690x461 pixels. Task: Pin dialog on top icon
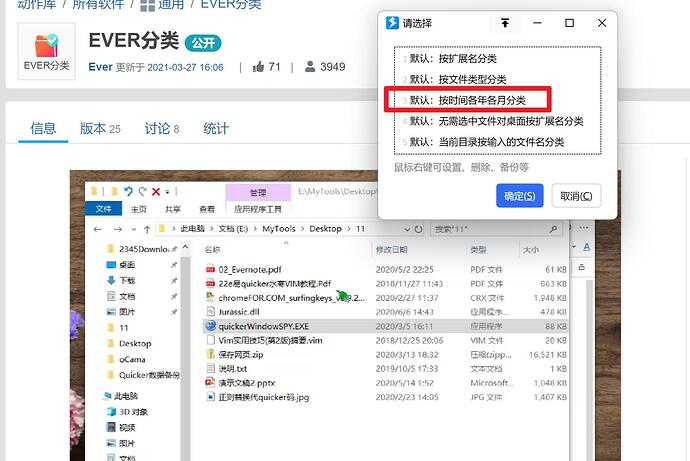click(505, 23)
